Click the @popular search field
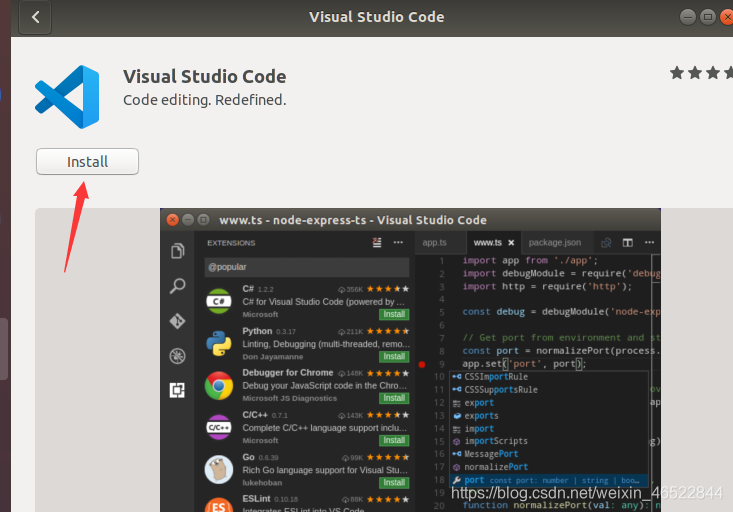This screenshot has height=512, width=733. [307, 267]
